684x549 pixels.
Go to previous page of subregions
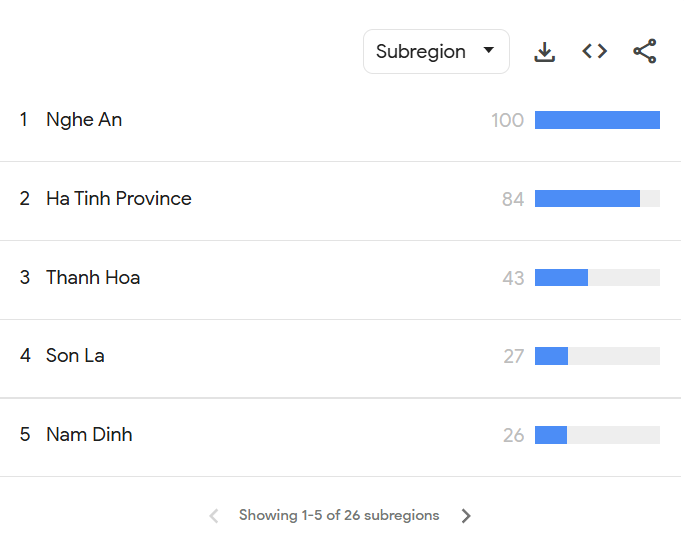(x=213, y=516)
